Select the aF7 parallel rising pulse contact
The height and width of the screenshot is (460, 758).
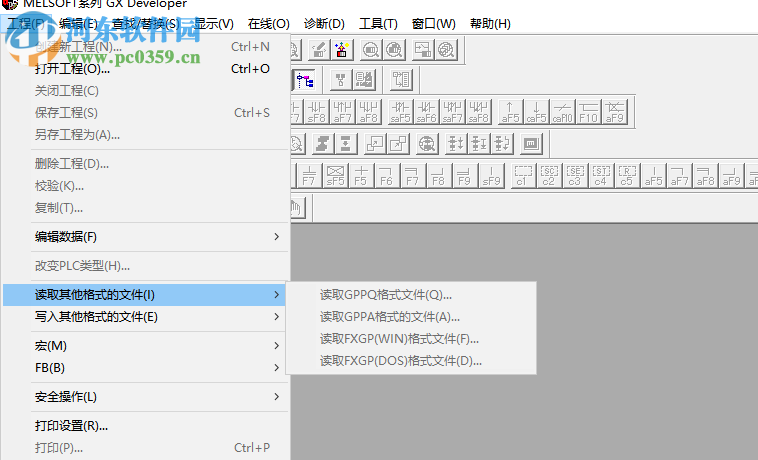pyautogui.click(x=342, y=112)
